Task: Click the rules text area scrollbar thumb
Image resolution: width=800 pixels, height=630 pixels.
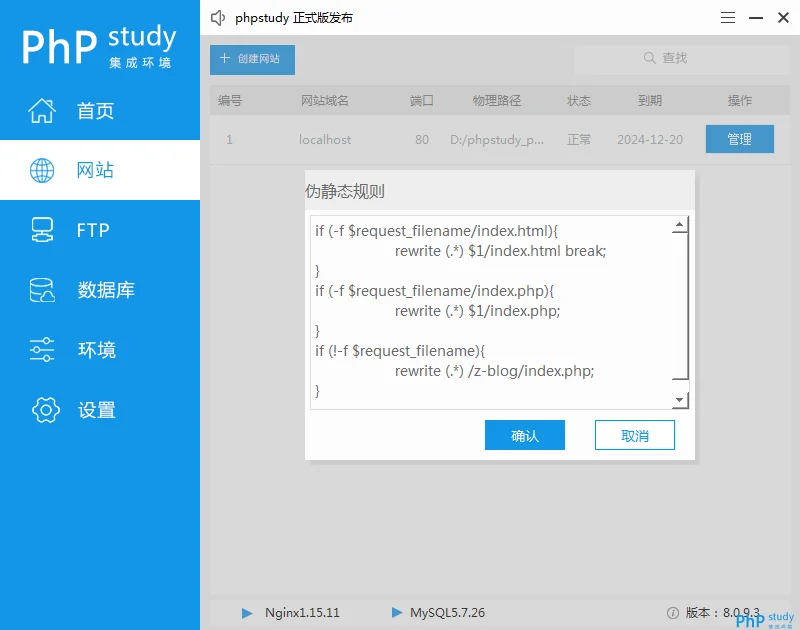Action: click(680, 306)
